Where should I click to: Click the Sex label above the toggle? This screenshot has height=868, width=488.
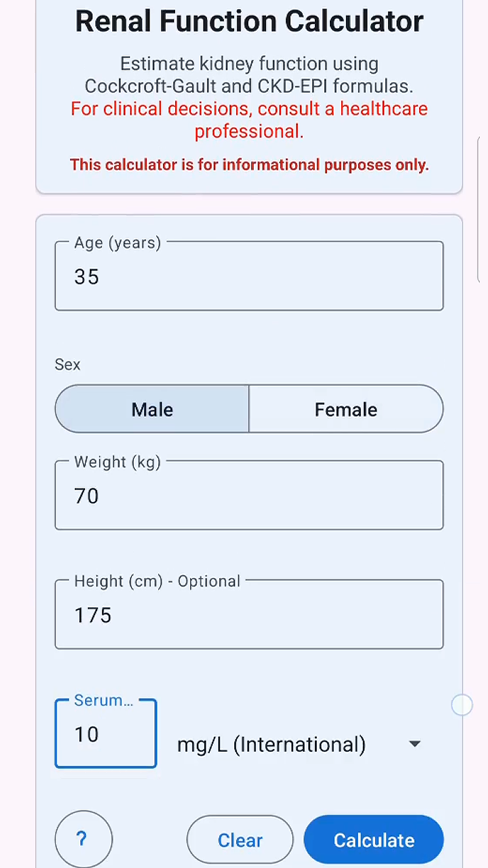[68, 365]
